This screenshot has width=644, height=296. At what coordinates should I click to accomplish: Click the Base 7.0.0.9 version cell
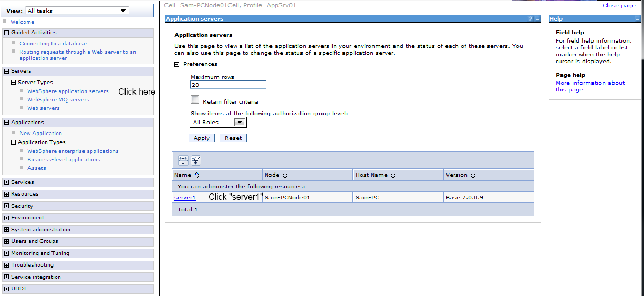pyautogui.click(x=489, y=197)
